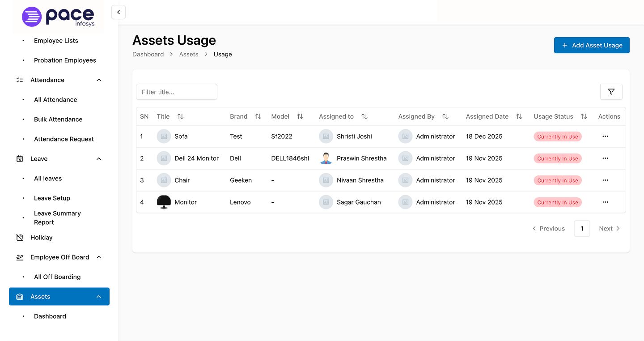Screen dimensions: 644x341
Task: Click the Actions column header
Action: (609, 116)
